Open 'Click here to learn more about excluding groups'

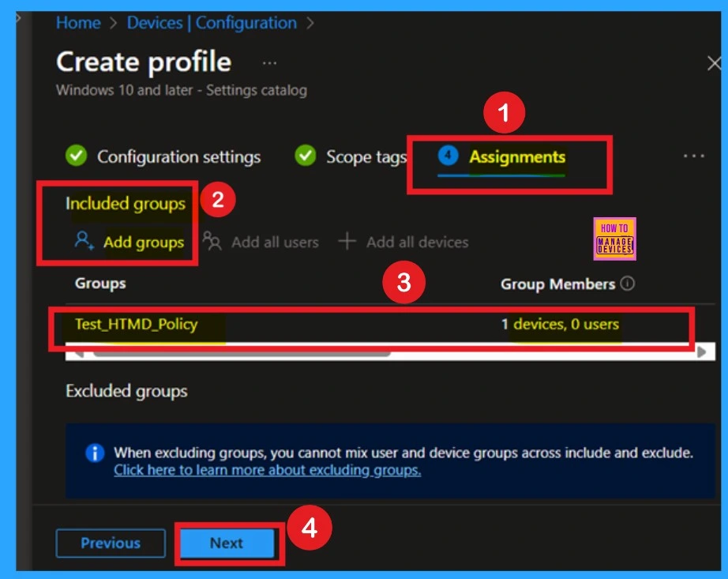pos(268,470)
